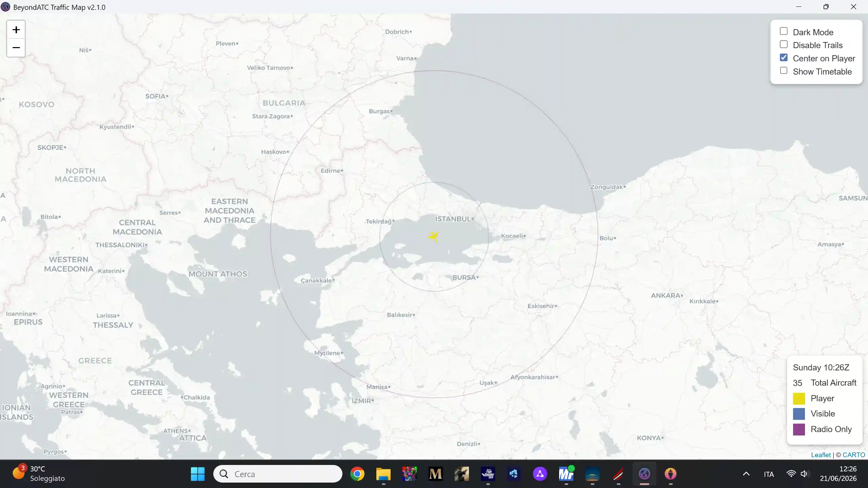Viewport: 868px width, 488px height.
Task: Click the Kocaeli town label
Action: pos(512,236)
